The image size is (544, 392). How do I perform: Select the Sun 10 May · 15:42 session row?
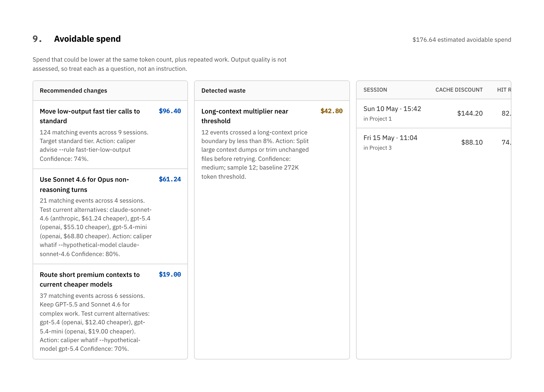(433, 114)
